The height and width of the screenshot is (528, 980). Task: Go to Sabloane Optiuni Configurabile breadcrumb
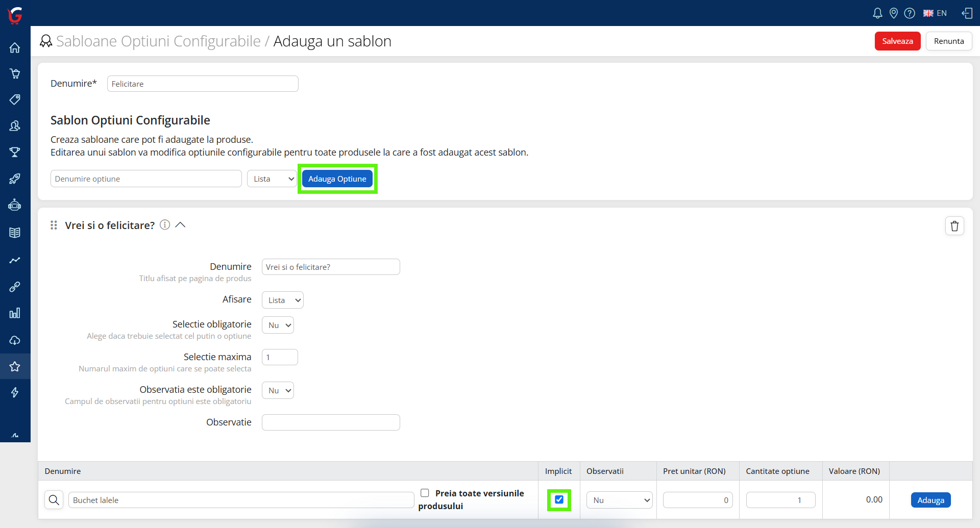pyautogui.click(x=158, y=41)
